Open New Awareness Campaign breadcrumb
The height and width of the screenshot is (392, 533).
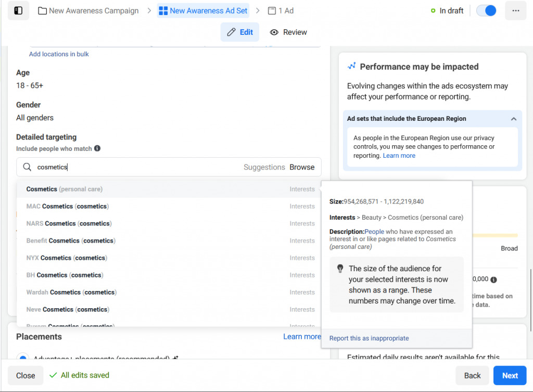tap(88, 11)
